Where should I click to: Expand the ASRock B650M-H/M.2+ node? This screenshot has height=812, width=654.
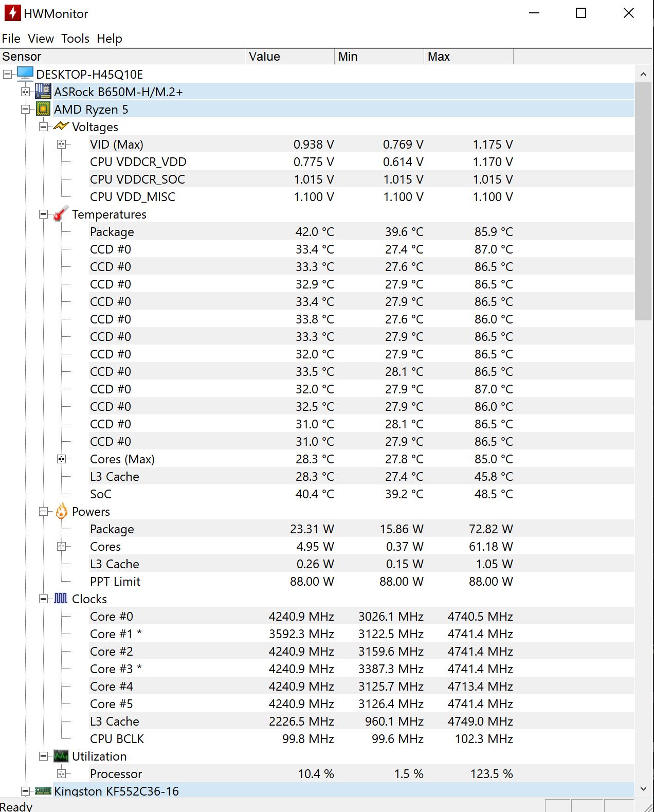click(25, 92)
